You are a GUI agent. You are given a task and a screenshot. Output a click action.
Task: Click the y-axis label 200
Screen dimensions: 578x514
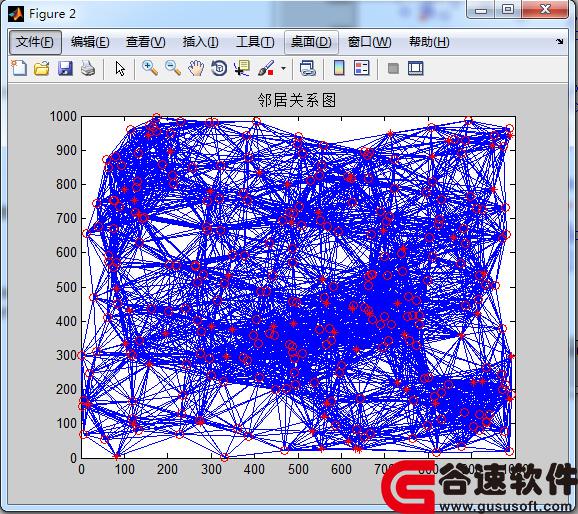(66, 389)
